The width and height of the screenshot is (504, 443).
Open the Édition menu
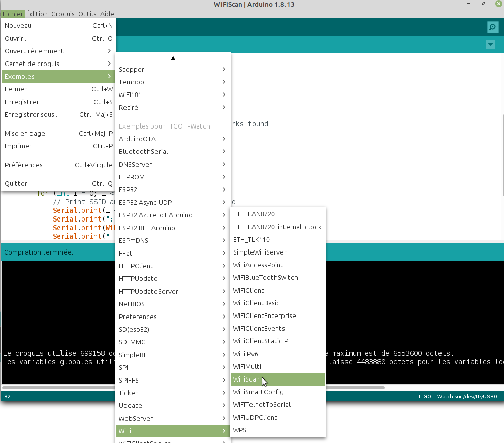click(x=37, y=14)
